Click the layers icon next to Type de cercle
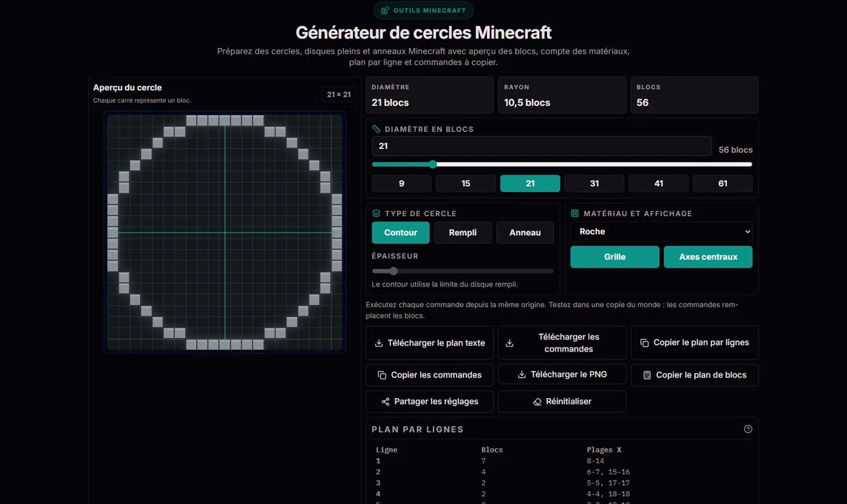 (376, 213)
